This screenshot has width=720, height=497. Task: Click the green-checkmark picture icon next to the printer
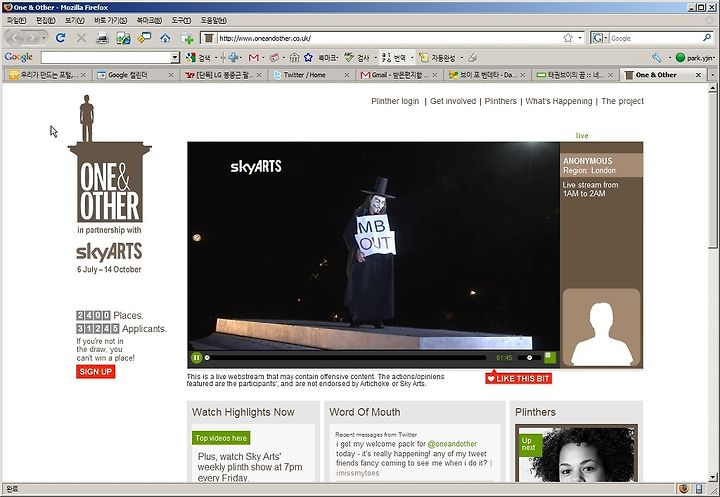pyautogui.click(x=123, y=38)
